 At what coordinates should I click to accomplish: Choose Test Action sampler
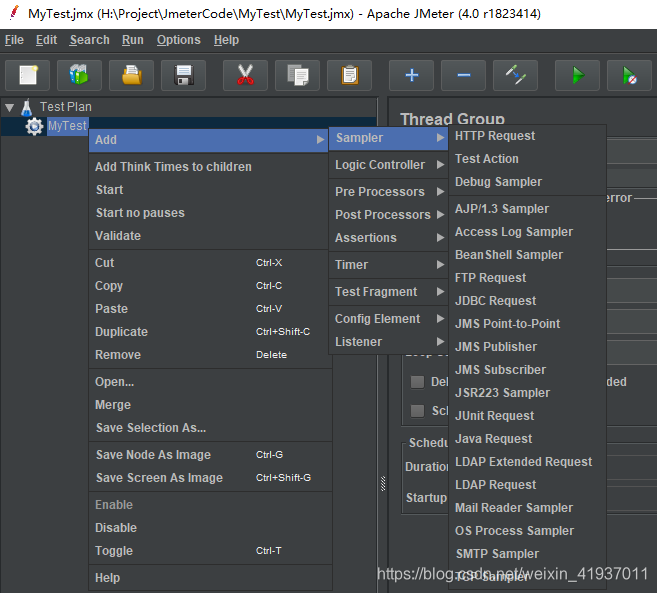click(528, 159)
